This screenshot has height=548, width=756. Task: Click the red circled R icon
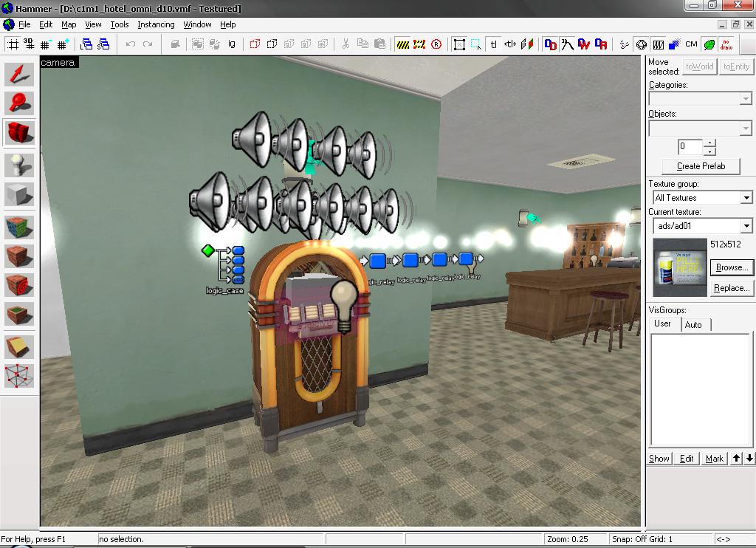(436, 44)
